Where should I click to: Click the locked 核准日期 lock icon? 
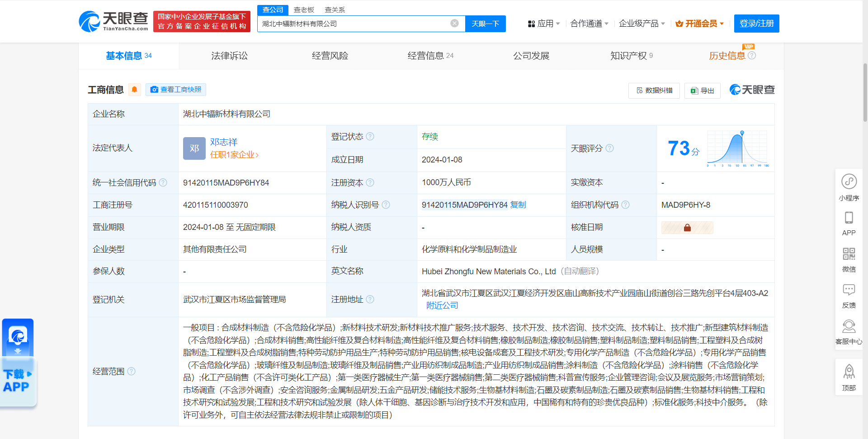(687, 228)
